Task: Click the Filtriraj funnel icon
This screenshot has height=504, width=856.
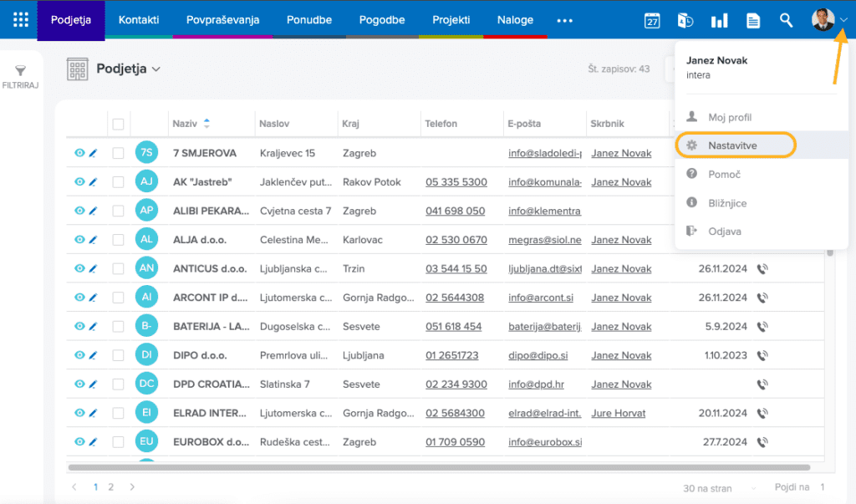Action: click(21, 72)
